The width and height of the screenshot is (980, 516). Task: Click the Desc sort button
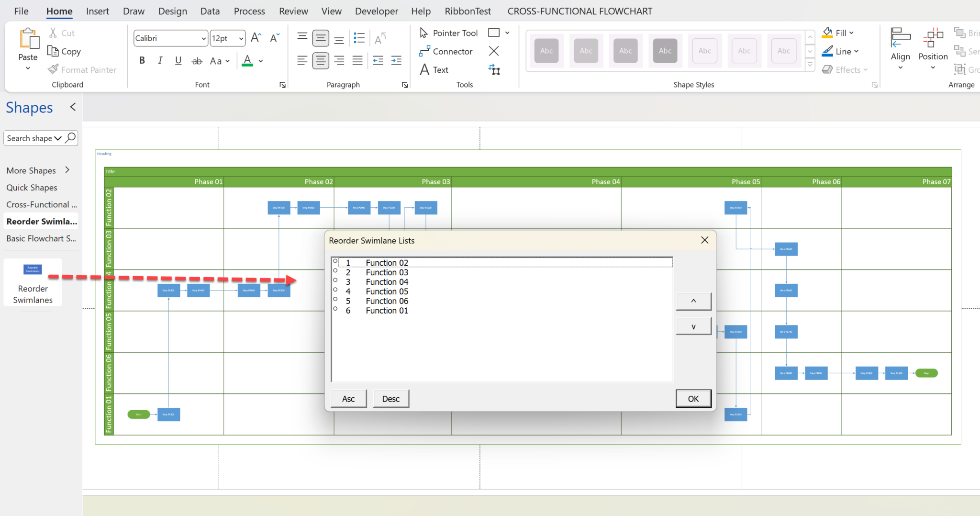tap(390, 398)
